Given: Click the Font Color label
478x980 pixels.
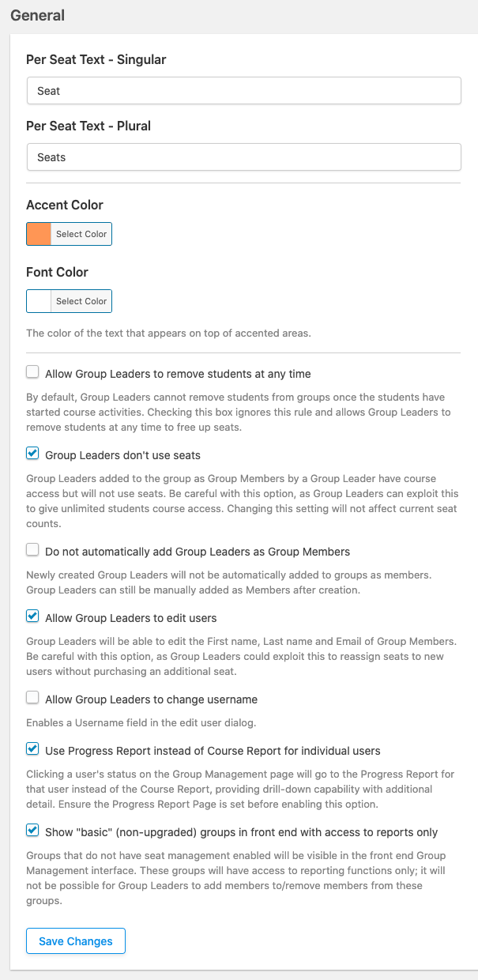Looking at the screenshot, I should click(57, 272).
